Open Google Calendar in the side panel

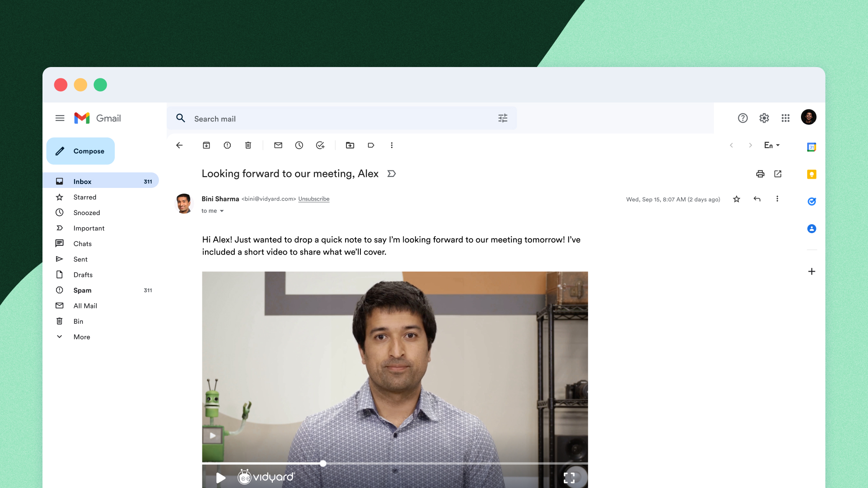tap(812, 147)
